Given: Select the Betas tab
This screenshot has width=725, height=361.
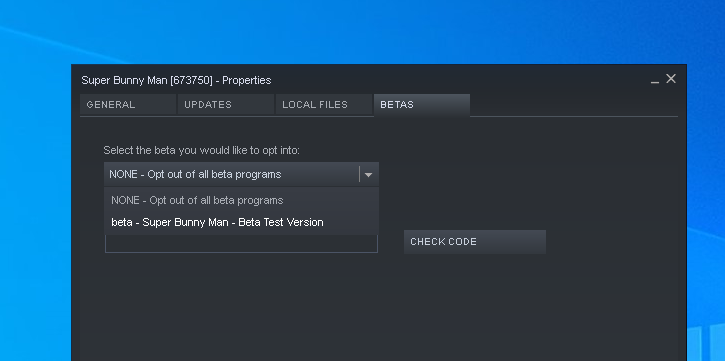Looking at the screenshot, I should click(422, 105).
